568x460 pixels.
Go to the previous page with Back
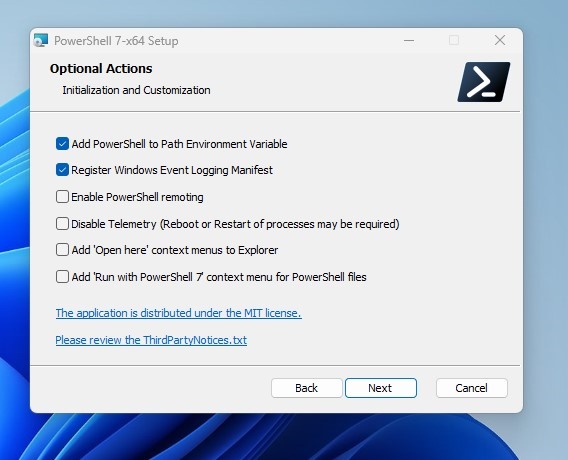[306, 388]
